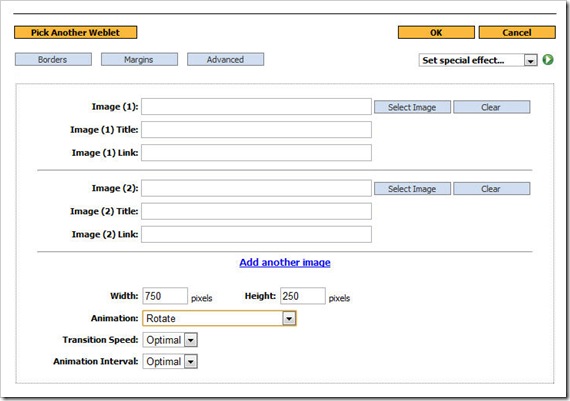Switch to the Margins tab

point(139,59)
